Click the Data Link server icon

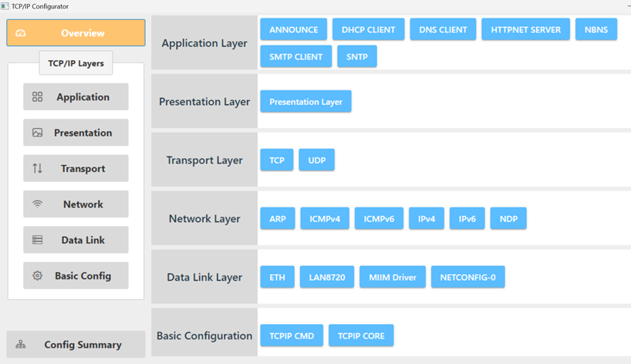pos(37,240)
